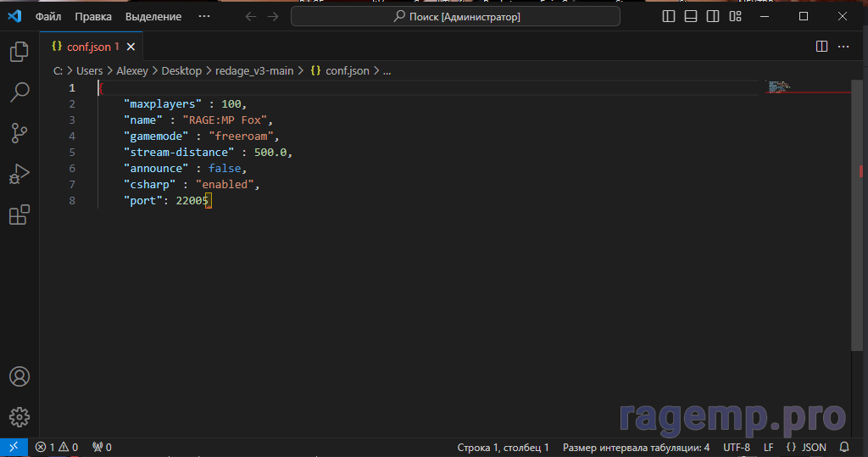Viewport: 868px width, 457px height.
Task: Click the UTF-8 encoding status button
Action: point(736,447)
